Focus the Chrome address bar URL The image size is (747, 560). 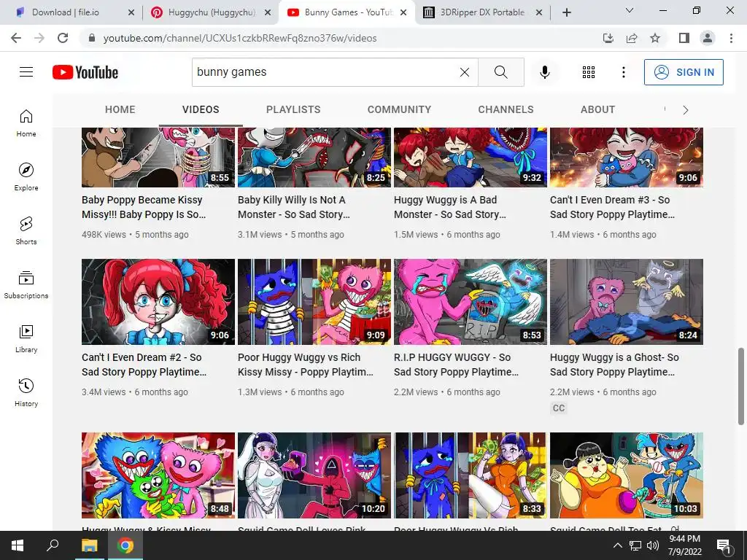coord(239,38)
